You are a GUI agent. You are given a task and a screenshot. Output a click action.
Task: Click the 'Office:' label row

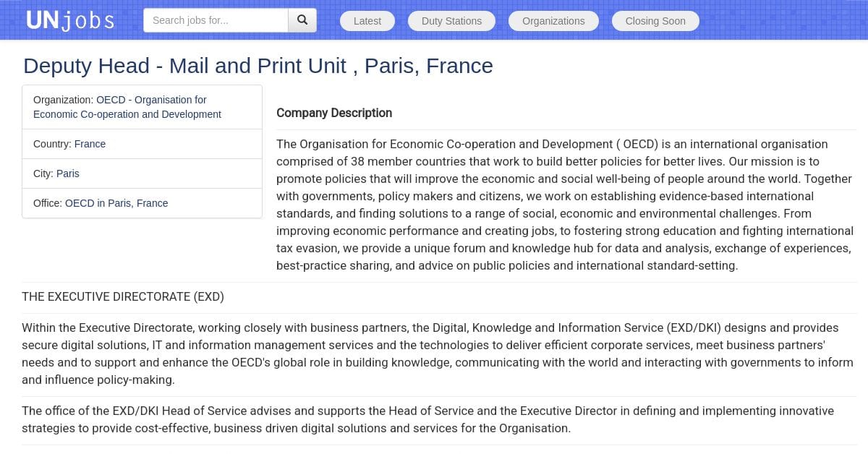tap(142, 203)
